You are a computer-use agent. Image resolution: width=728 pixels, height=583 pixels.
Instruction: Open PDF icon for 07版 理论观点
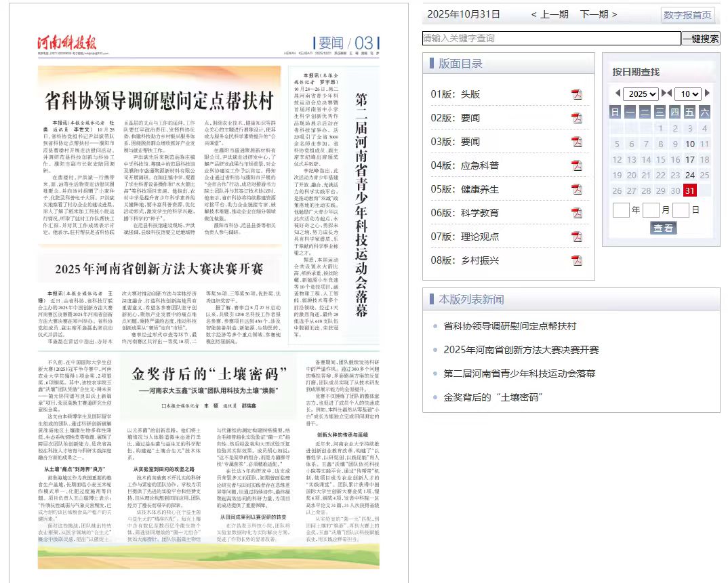[577, 237]
